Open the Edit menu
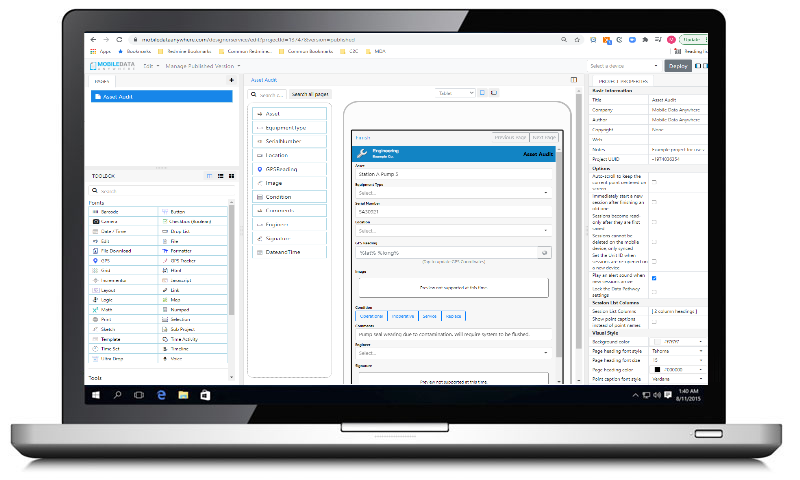Screen dimensions: 800x480 [150, 66]
